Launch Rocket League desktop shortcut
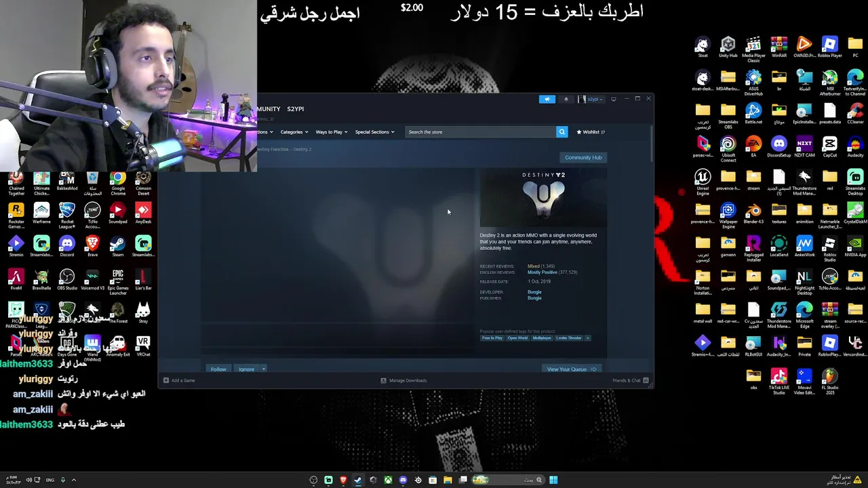This screenshot has height=488, width=868. pos(67,215)
